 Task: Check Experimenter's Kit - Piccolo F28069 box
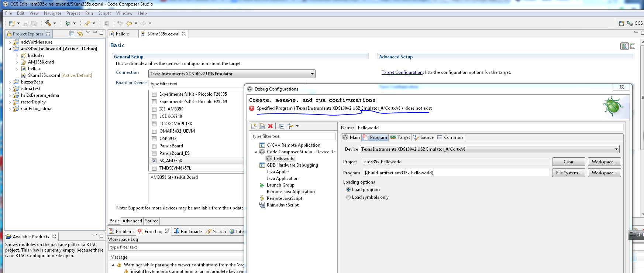coord(154,102)
